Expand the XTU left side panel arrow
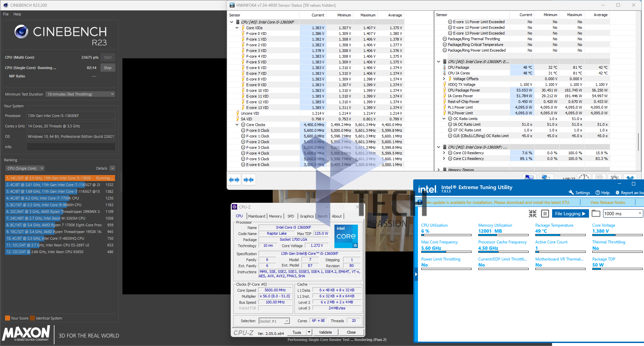The height and width of the screenshot is (346, 644). pos(416,274)
